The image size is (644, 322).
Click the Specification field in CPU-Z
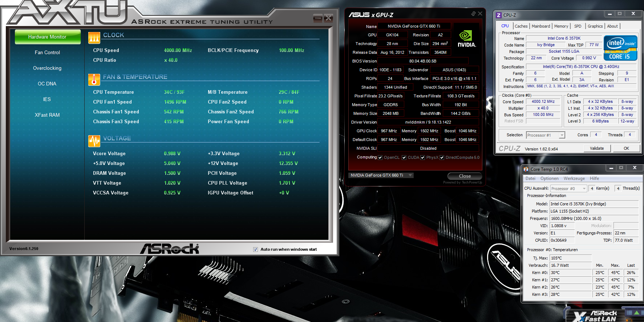tap(581, 67)
